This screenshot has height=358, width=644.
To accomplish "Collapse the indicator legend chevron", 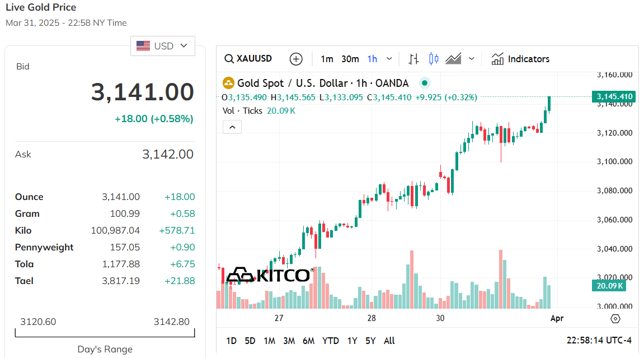I will click(232, 127).
